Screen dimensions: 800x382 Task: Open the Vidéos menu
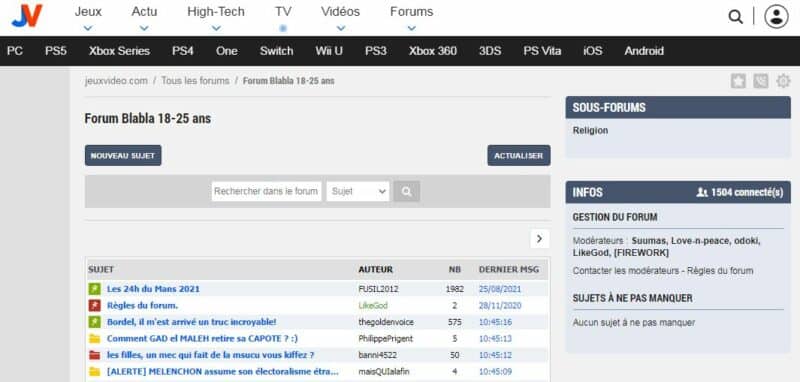[x=340, y=12]
